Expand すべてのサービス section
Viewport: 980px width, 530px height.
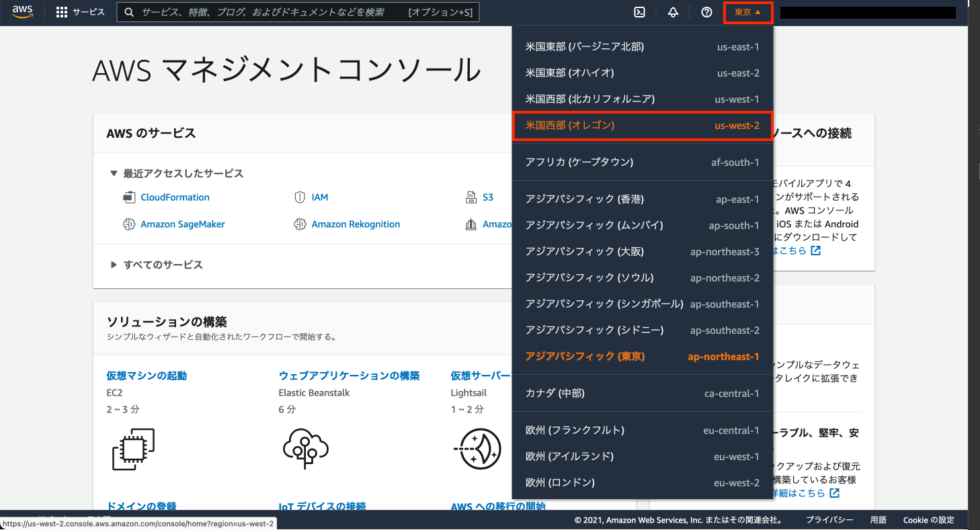pyautogui.click(x=114, y=265)
